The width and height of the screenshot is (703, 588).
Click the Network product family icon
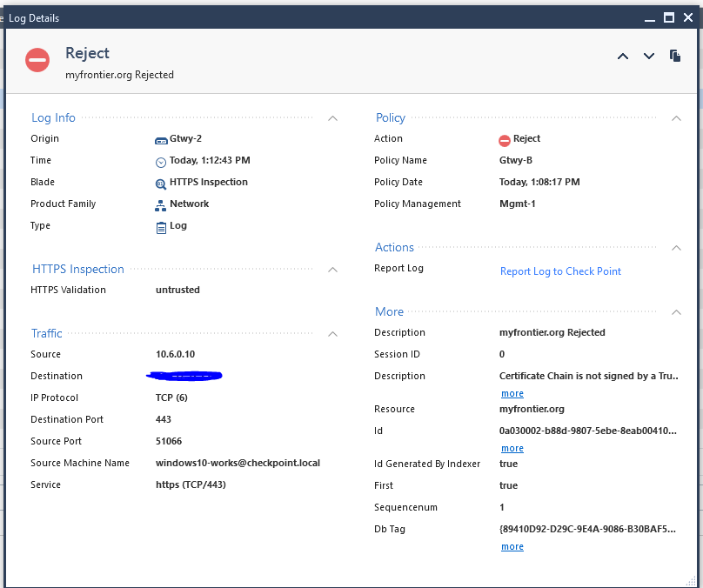pos(160,204)
